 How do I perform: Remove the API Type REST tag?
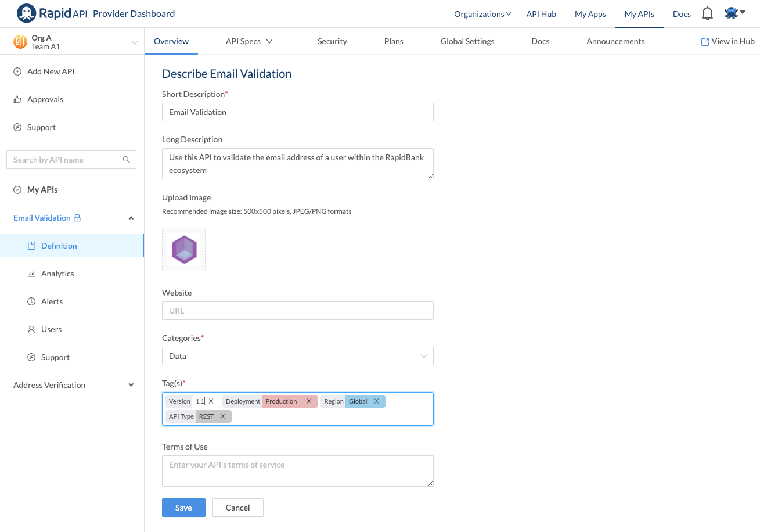[222, 416]
